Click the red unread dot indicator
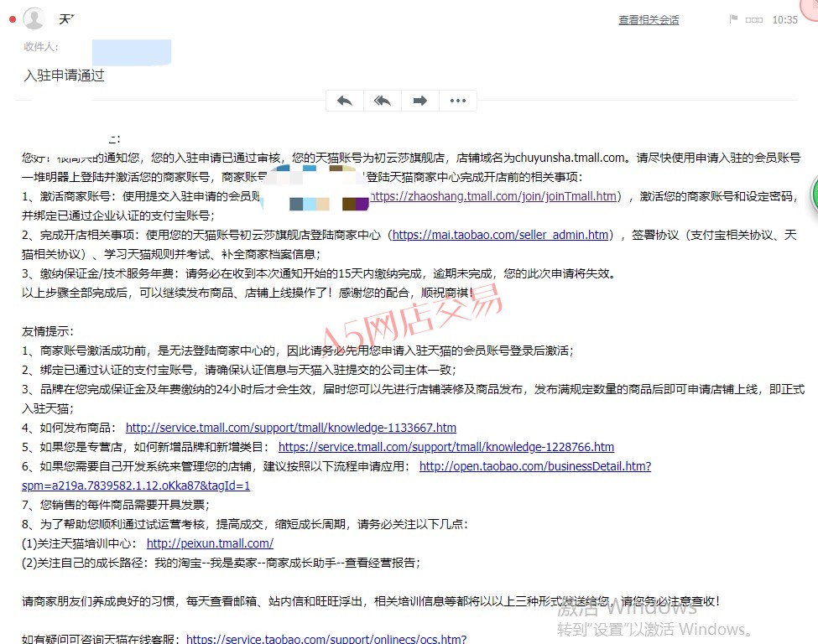Screen dimensions: 818x644 pos(13,20)
